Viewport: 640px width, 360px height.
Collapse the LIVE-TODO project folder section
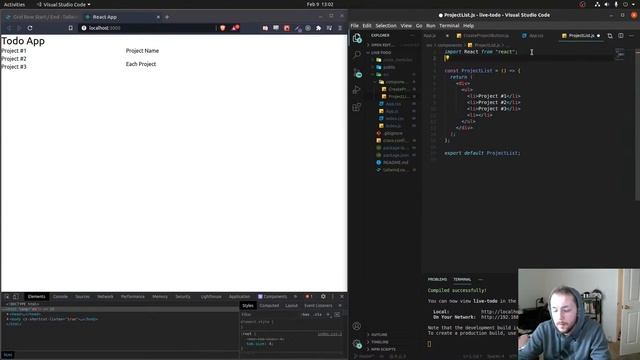(x=380, y=53)
